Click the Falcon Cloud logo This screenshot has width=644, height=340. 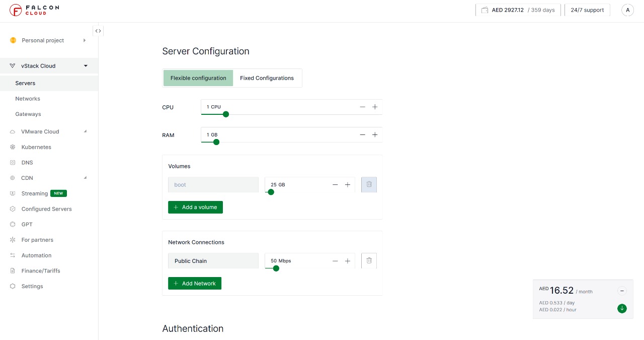pos(34,10)
